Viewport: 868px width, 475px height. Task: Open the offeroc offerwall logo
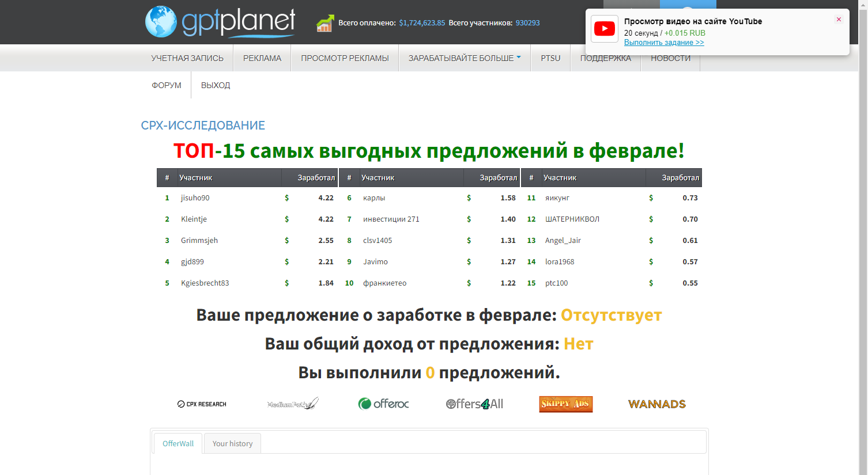pos(383,404)
